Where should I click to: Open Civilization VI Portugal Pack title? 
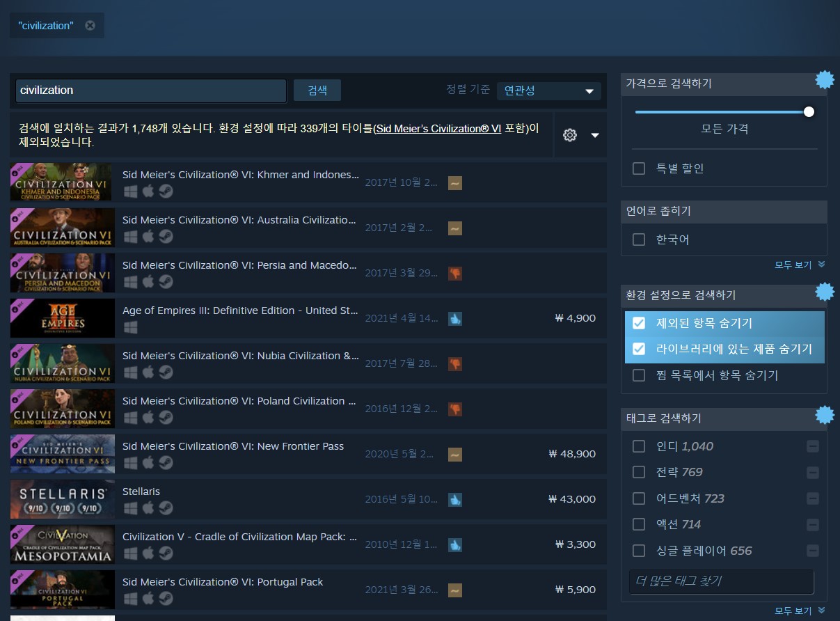(223, 582)
